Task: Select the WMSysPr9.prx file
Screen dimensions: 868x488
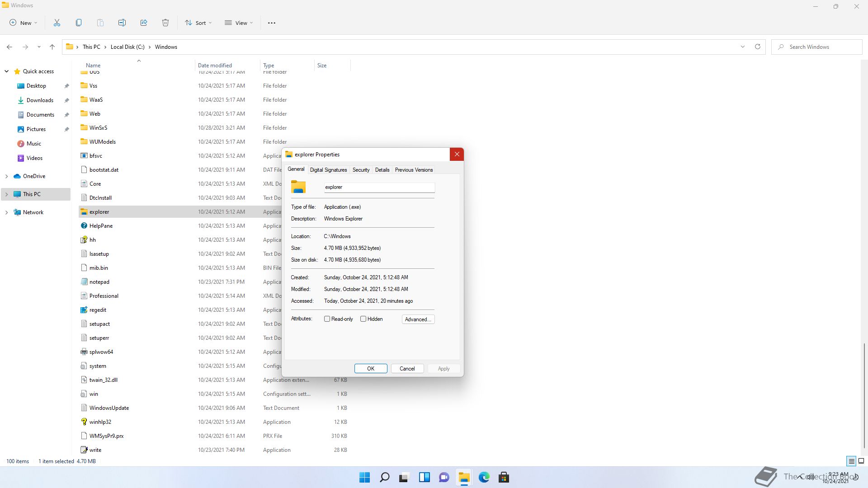Action: [x=106, y=436]
